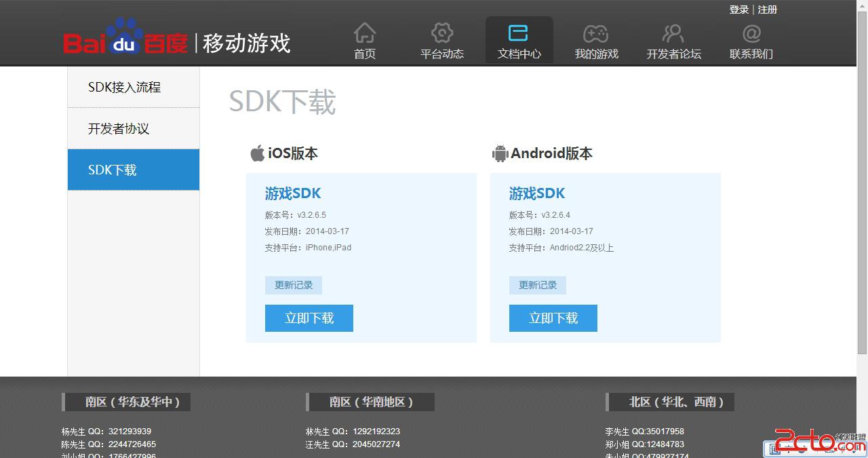Viewport: 868px width, 458px height.
Task: Click 李先生 QQ 35017958
Action: pyautogui.click(x=645, y=432)
